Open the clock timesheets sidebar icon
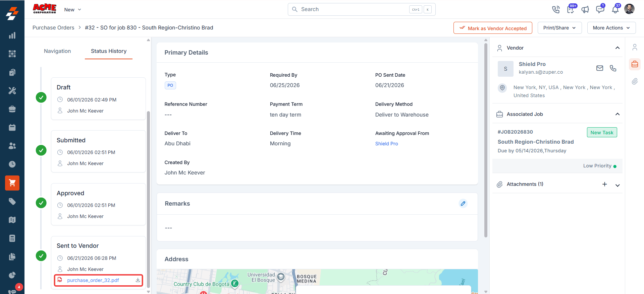 tap(12, 164)
